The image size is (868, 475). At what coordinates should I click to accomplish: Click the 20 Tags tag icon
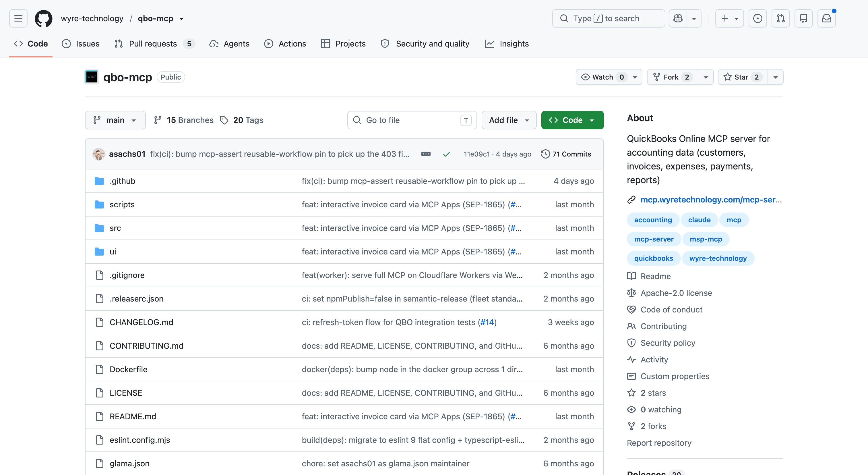pos(224,120)
